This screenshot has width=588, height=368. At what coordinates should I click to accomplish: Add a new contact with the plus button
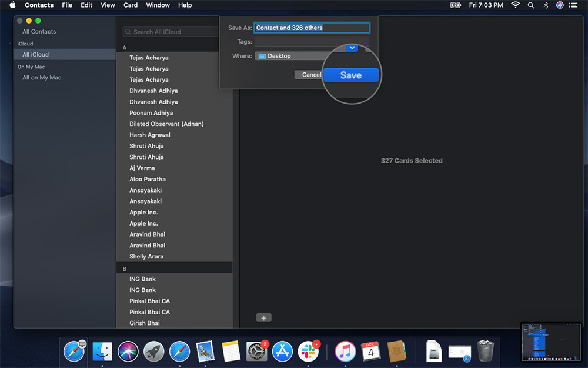263,317
